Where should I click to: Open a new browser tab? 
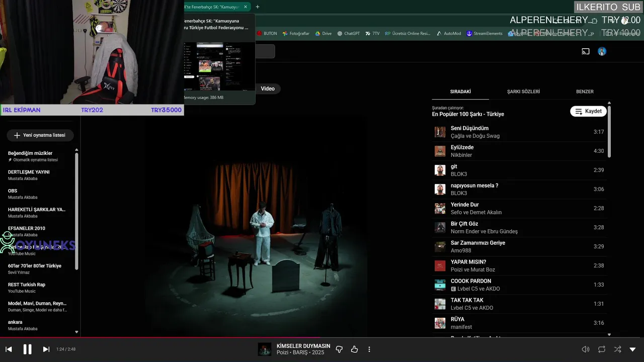(258, 7)
